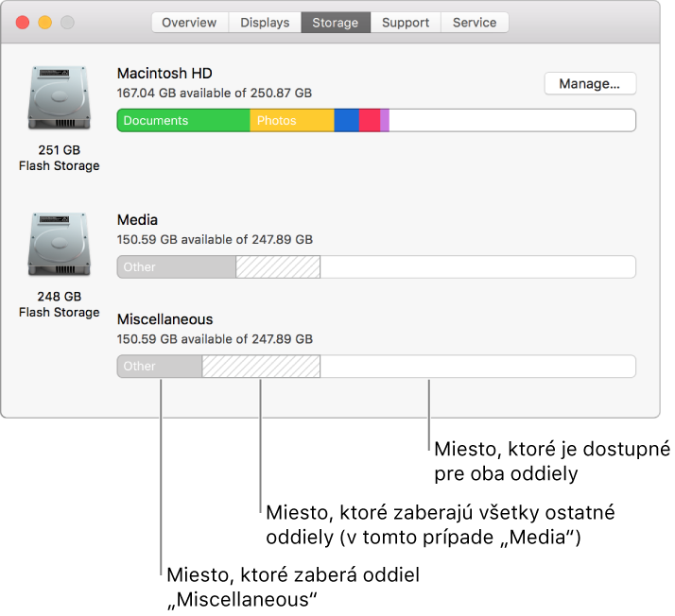Click the striped segment in Miscellaneous bar
The height and width of the screenshot is (616, 675).
tap(261, 367)
